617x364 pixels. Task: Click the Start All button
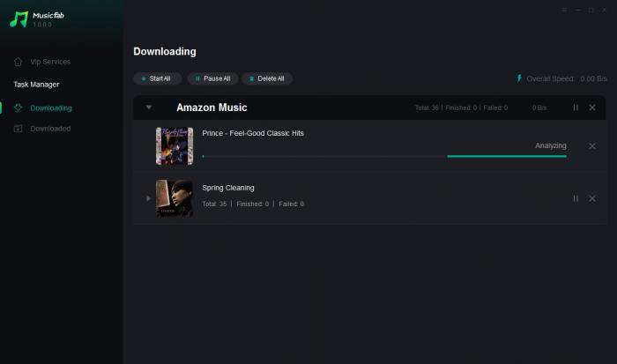[157, 78]
